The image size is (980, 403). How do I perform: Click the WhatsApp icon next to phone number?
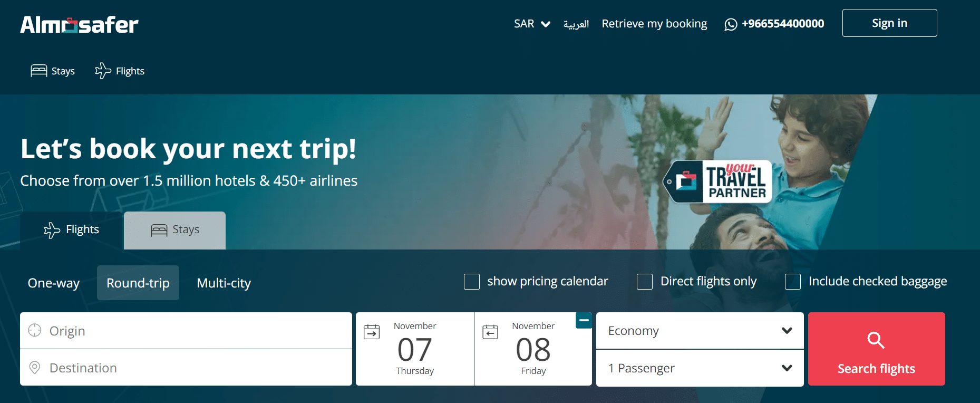point(731,24)
